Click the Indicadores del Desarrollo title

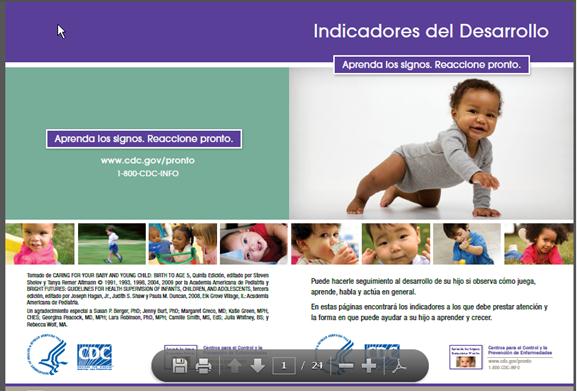(x=431, y=31)
